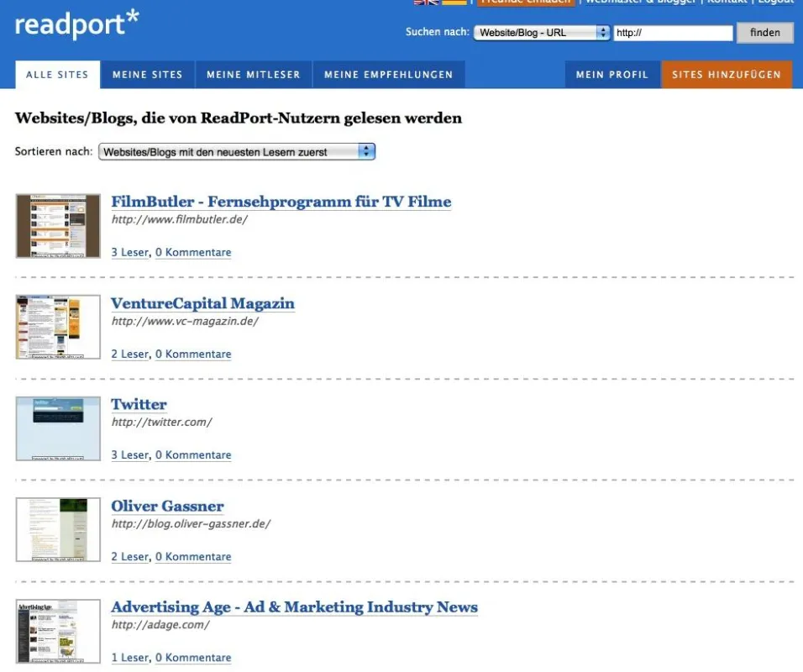Viewport: 803px width, 672px height.
Task: Open 'FilmButler - Fernsehprogramm für TV Filme' link
Action: click(x=281, y=202)
